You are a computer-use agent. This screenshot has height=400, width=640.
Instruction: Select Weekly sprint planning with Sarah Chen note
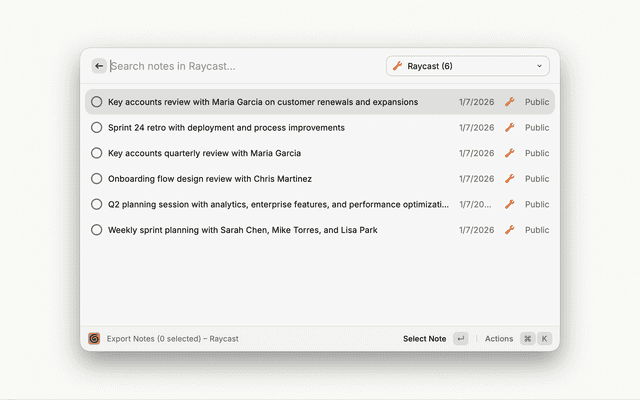242,230
